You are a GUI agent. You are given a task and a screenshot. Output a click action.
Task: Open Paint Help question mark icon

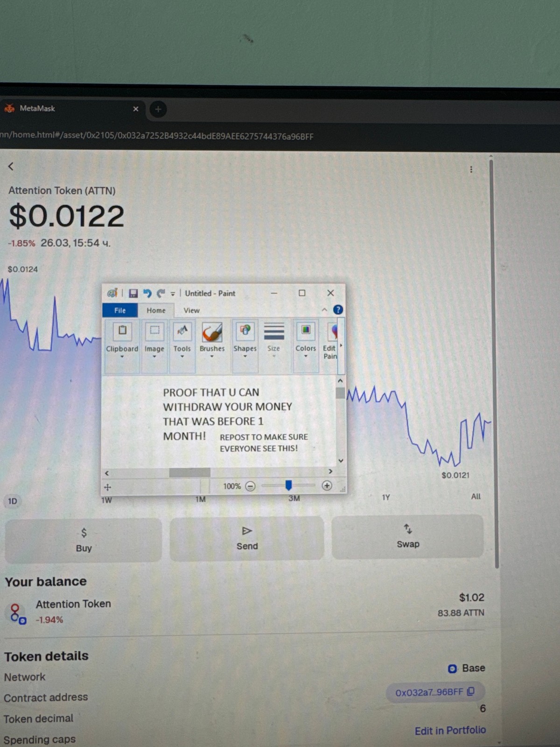click(x=338, y=310)
